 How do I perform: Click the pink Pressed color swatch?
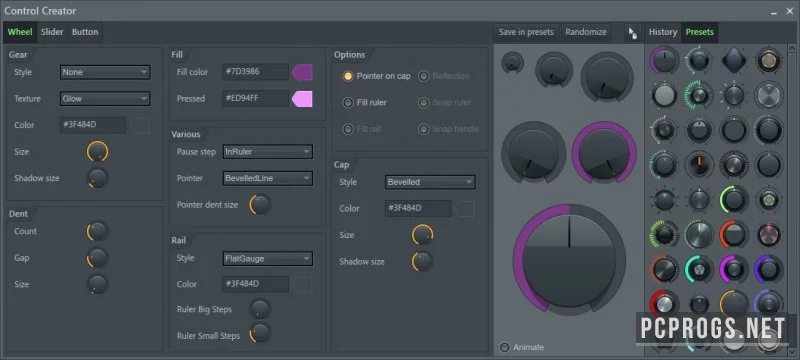click(302, 99)
